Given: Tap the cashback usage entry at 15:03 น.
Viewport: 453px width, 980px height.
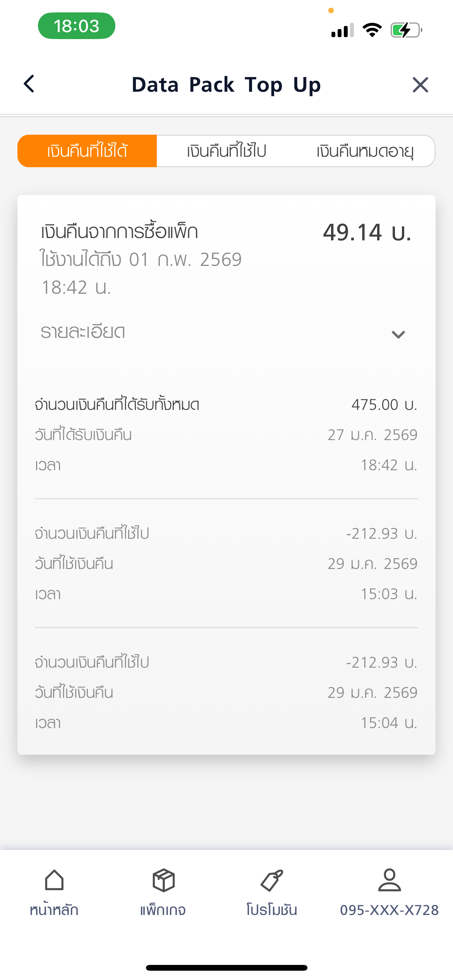Looking at the screenshot, I should point(226,564).
